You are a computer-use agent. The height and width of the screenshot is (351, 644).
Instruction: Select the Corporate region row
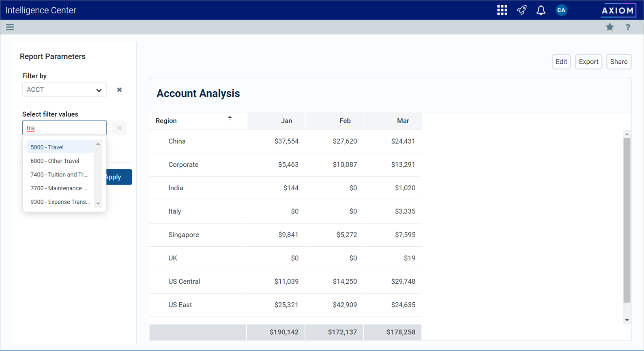click(x=286, y=165)
